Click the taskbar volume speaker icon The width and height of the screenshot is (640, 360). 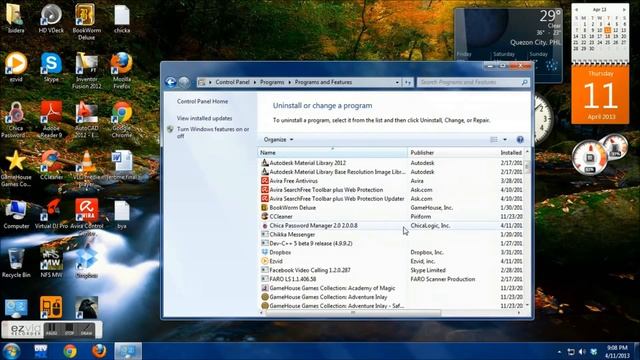click(x=582, y=352)
